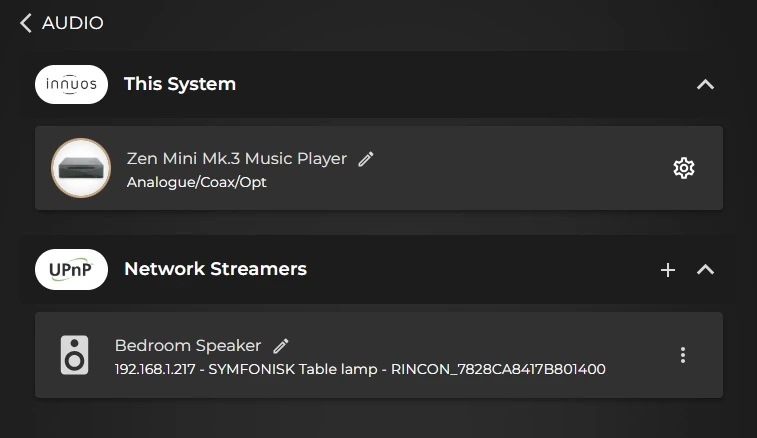The width and height of the screenshot is (757, 438).
Task: Open Bedroom Speaker three-dot options menu
Action: (683, 355)
